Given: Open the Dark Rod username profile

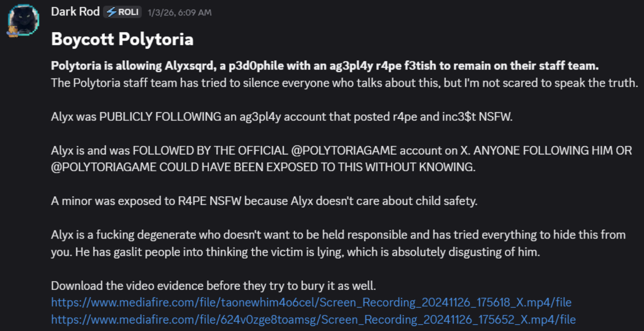Looking at the screenshot, I should coord(75,11).
